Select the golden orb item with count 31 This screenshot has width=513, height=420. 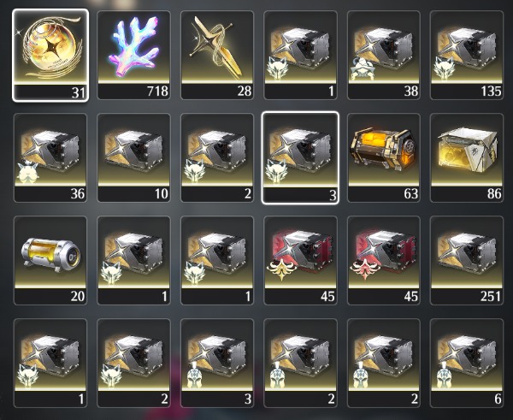pyautogui.click(x=50, y=56)
